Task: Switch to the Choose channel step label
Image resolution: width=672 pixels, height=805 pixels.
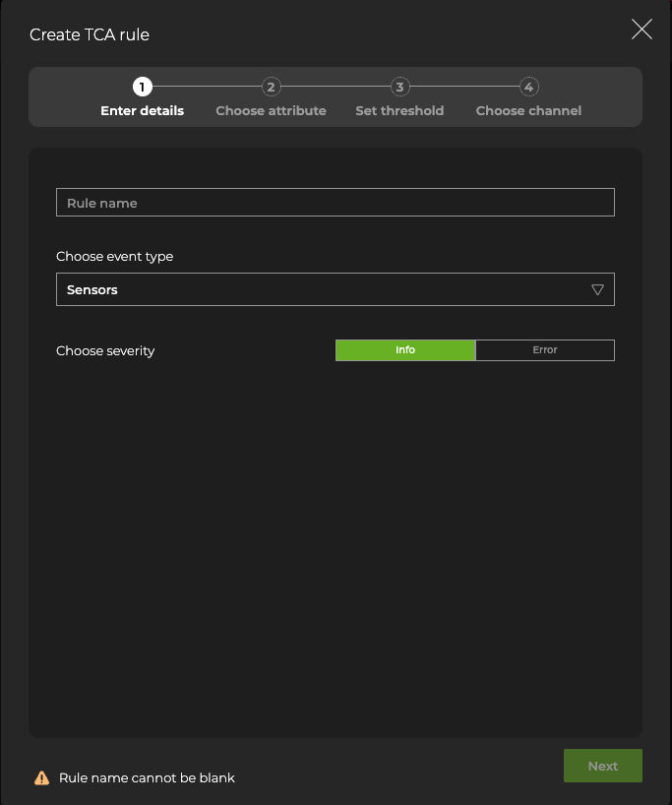Action: pyautogui.click(x=528, y=111)
